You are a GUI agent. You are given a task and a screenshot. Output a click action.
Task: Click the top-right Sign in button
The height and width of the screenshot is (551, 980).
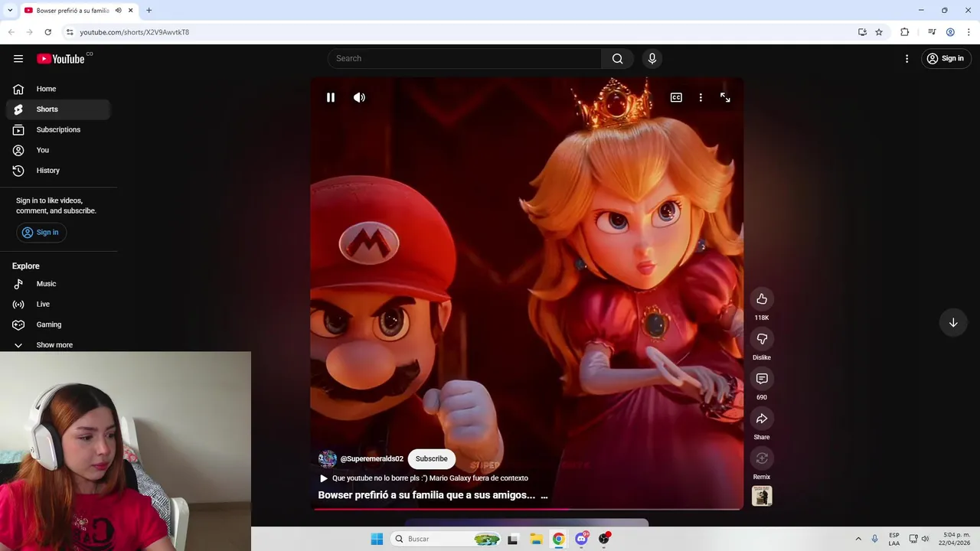pos(946,59)
